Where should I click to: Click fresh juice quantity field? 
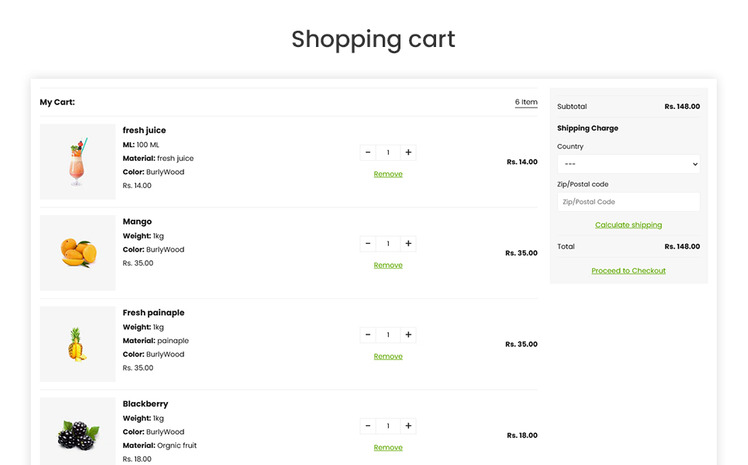pos(388,153)
